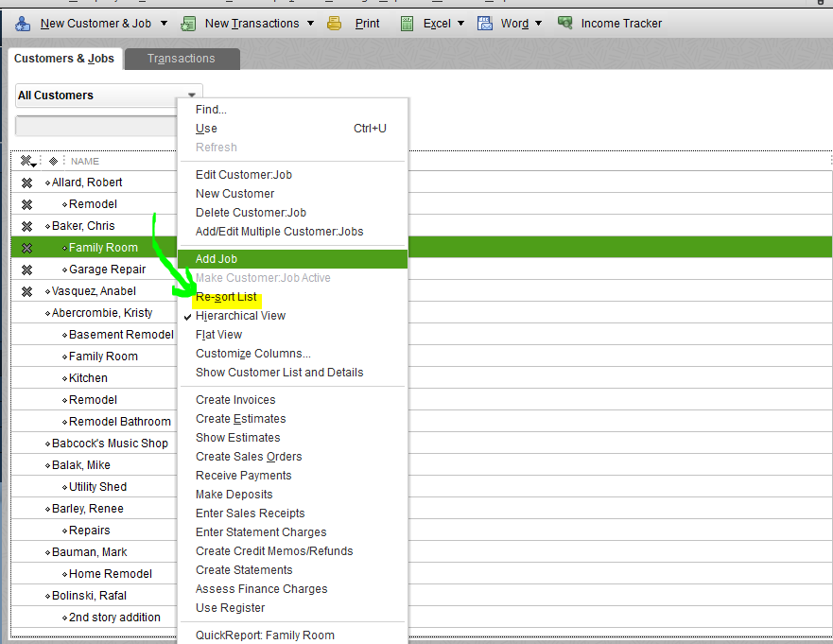Switch to the Transactions tab
This screenshot has height=644, width=833.
coord(182,58)
